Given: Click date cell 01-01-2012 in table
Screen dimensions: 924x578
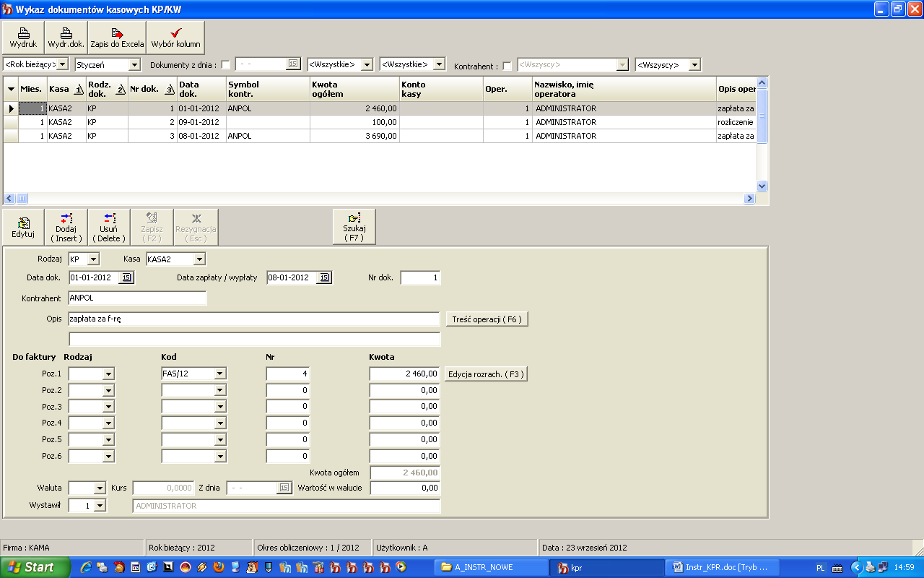Looking at the screenshot, I should pyautogui.click(x=201, y=108).
